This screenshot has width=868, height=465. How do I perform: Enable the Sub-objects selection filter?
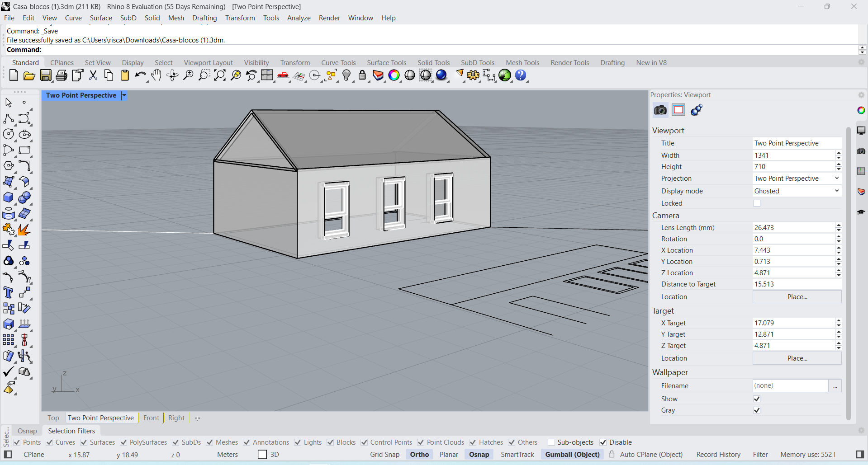551,442
